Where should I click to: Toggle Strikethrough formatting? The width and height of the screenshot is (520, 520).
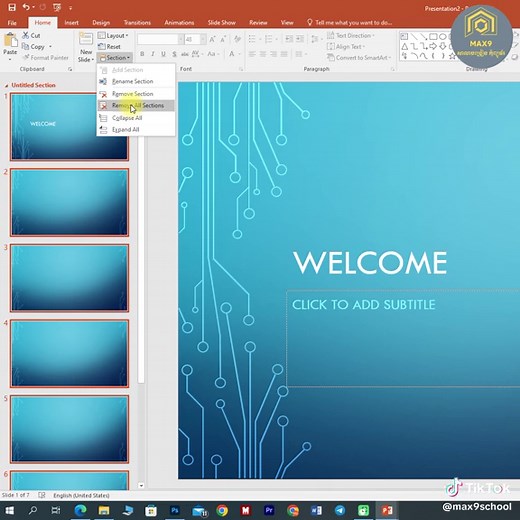click(184, 54)
